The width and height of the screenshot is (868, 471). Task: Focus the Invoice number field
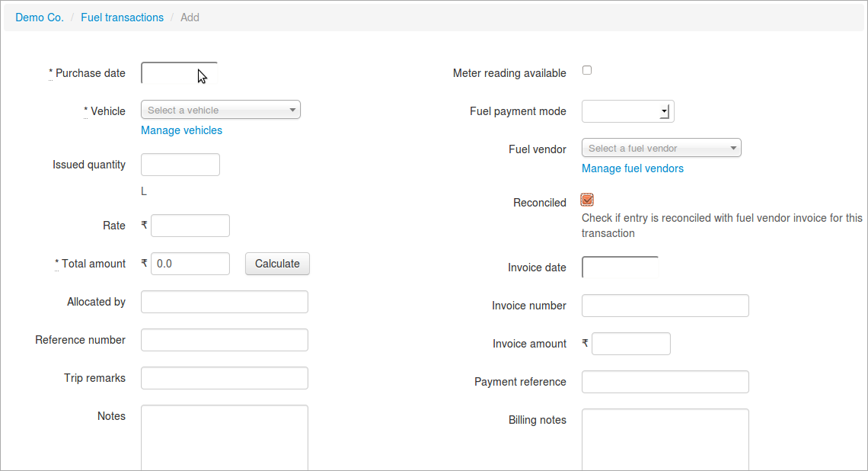(x=665, y=306)
